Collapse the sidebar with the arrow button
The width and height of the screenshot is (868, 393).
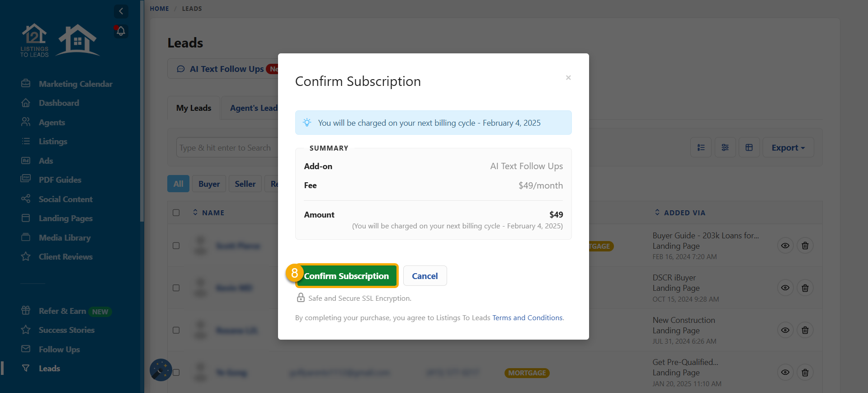pos(121,11)
